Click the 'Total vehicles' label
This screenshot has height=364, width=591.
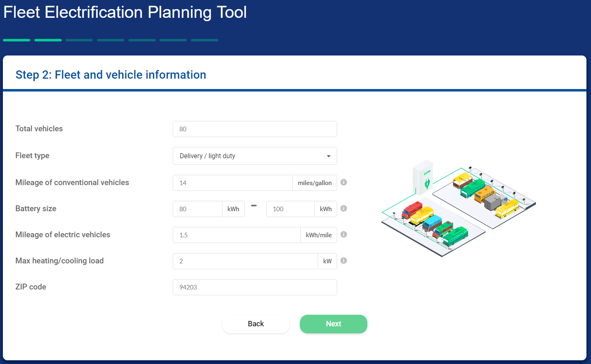[39, 128]
